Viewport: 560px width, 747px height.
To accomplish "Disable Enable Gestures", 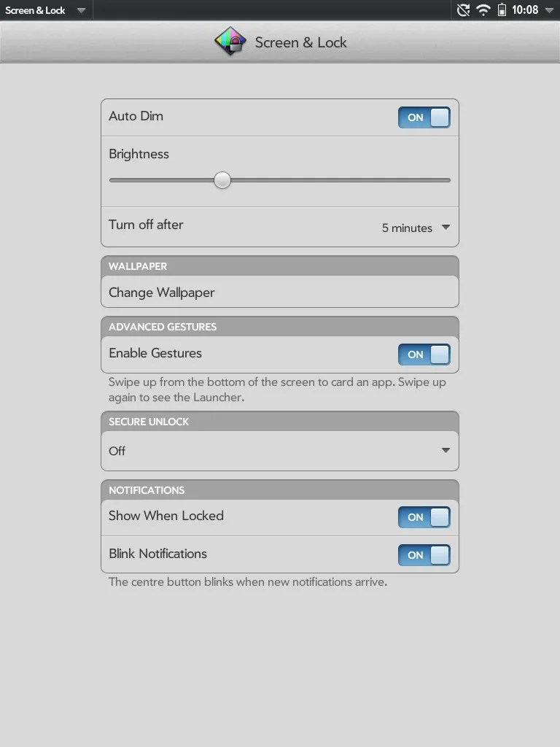I will click(x=424, y=355).
